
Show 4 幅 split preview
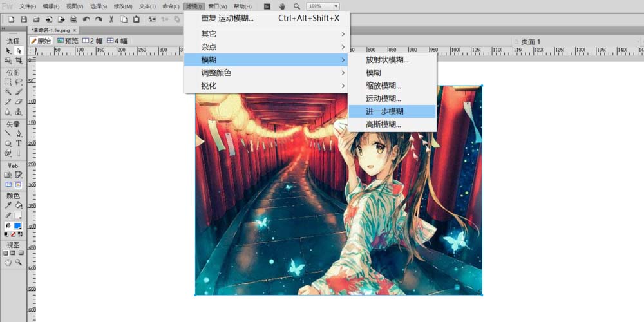117,41
